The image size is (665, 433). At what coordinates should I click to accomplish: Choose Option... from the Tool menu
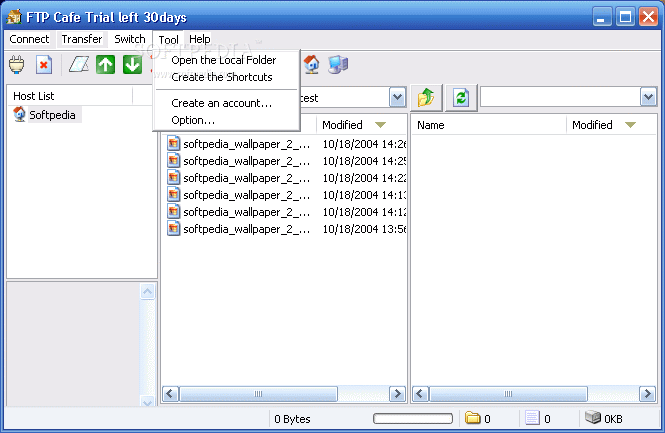[x=227, y=120]
